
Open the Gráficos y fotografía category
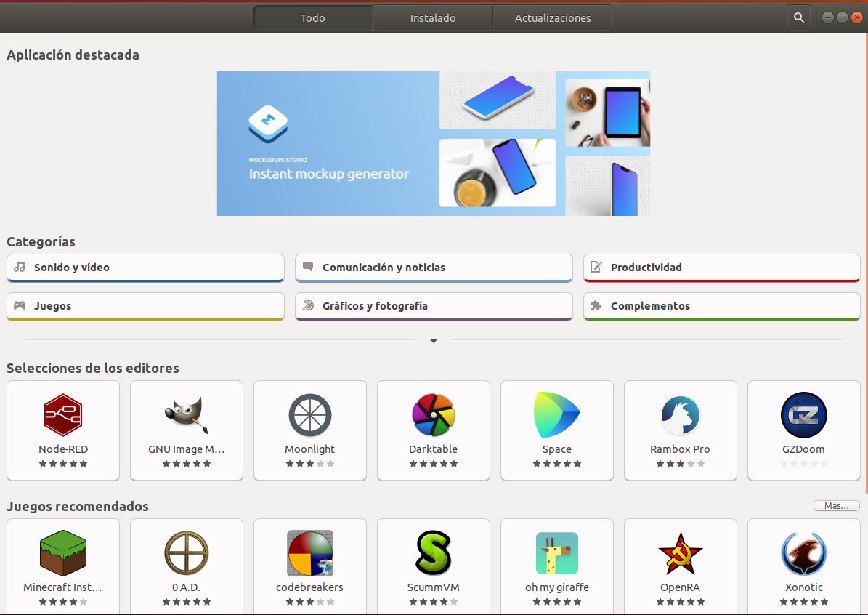click(434, 306)
